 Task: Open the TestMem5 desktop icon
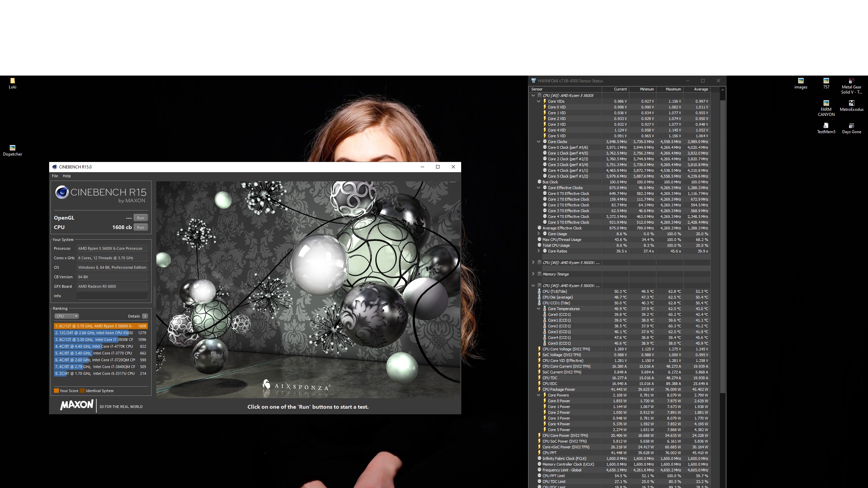[x=826, y=126]
